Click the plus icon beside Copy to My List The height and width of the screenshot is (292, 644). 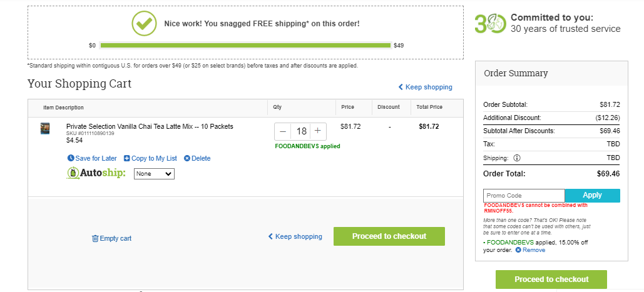[127, 158]
